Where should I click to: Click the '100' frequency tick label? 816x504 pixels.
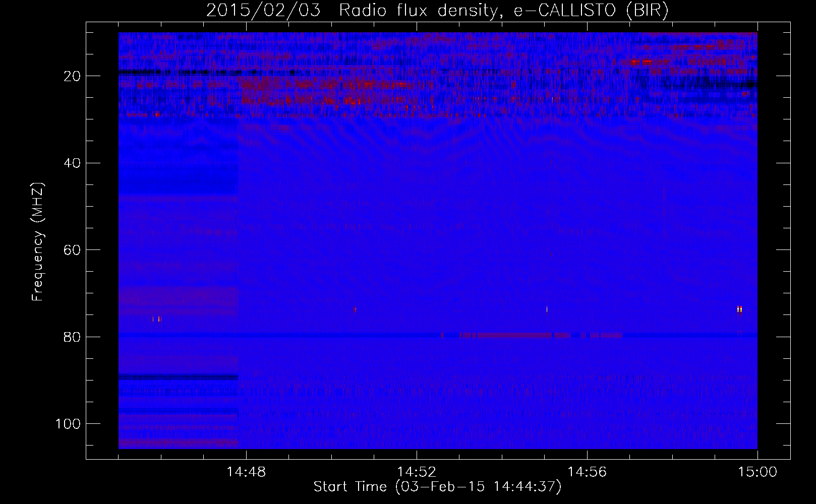click(x=68, y=424)
